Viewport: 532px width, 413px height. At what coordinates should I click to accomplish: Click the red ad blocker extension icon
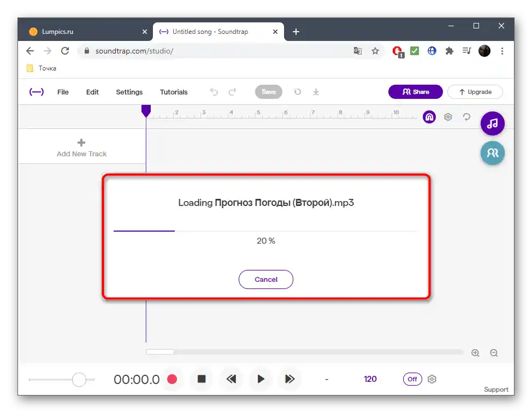coord(398,51)
